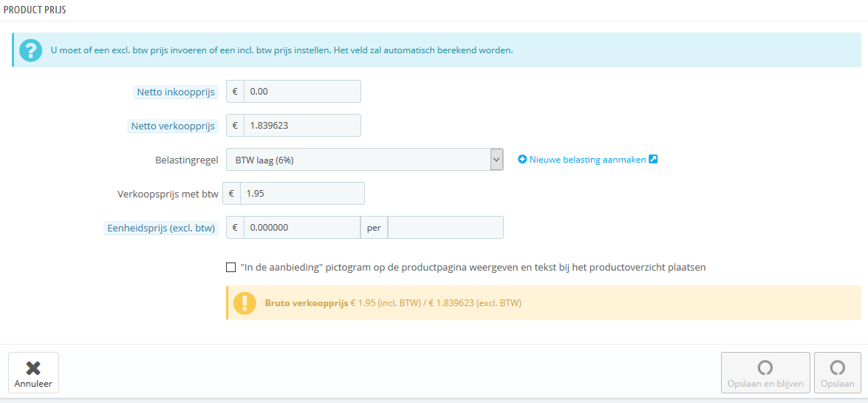This screenshot has height=403, width=868.
Task: Click euro symbol beside Netto inkoopprijs field
Action: coord(235,92)
